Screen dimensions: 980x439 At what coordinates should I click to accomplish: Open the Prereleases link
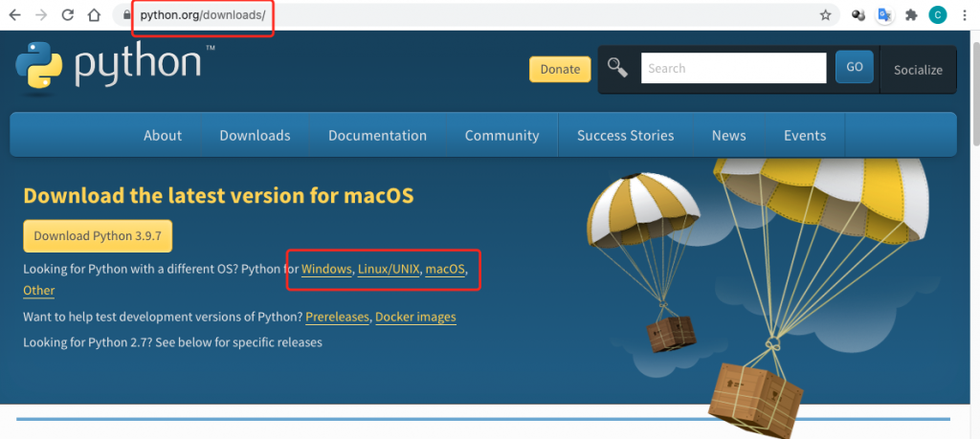point(337,317)
